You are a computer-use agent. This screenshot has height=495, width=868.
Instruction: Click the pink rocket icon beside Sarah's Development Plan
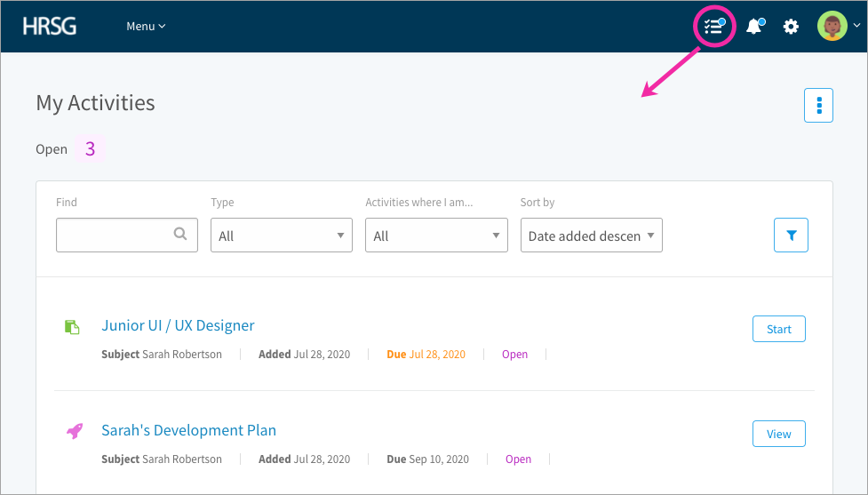[75, 431]
